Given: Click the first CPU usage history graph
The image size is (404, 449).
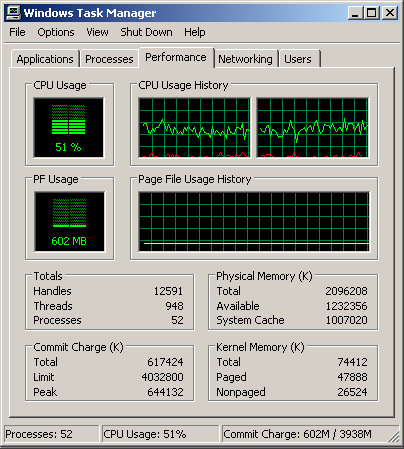Looking at the screenshot, I should (x=194, y=128).
